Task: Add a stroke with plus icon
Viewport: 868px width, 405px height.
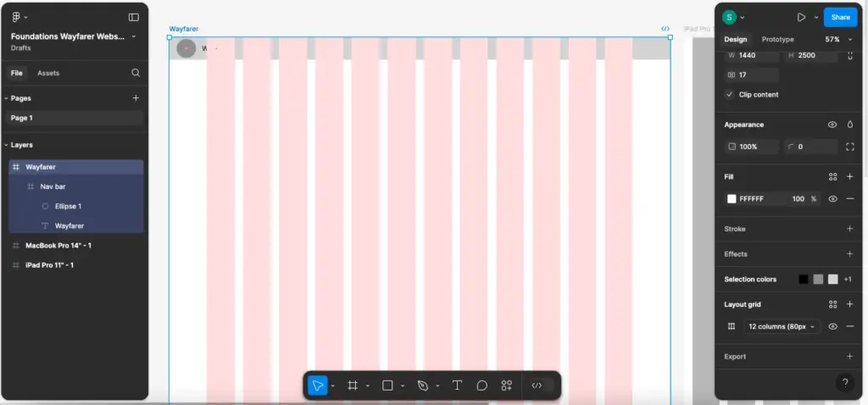Action: pyautogui.click(x=850, y=229)
